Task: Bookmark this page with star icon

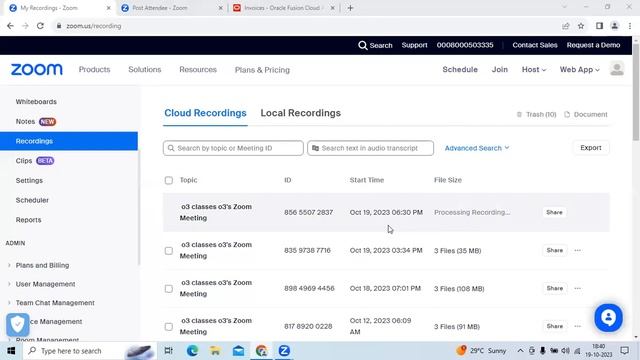Action: 581,26
